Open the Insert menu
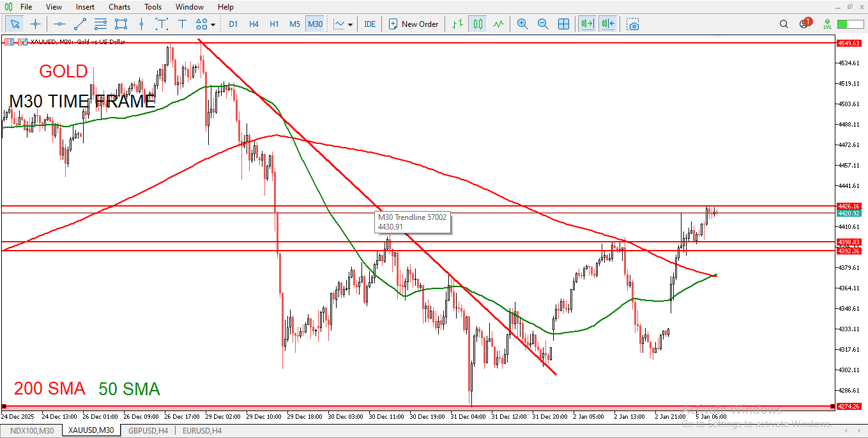868x438 pixels. point(85,7)
